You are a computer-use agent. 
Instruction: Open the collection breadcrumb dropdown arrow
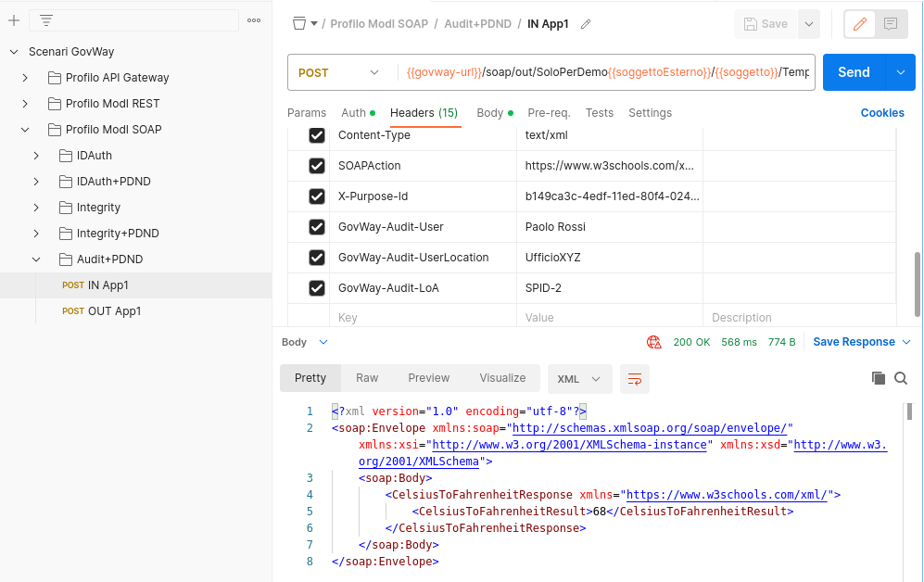click(314, 24)
